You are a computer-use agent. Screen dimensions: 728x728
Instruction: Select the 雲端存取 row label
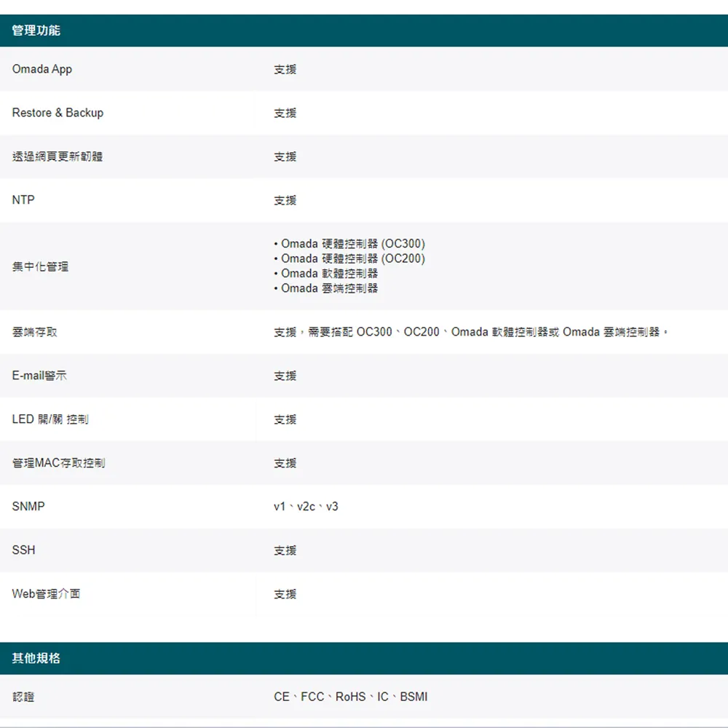pyautogui.click(x=34, y=332)
